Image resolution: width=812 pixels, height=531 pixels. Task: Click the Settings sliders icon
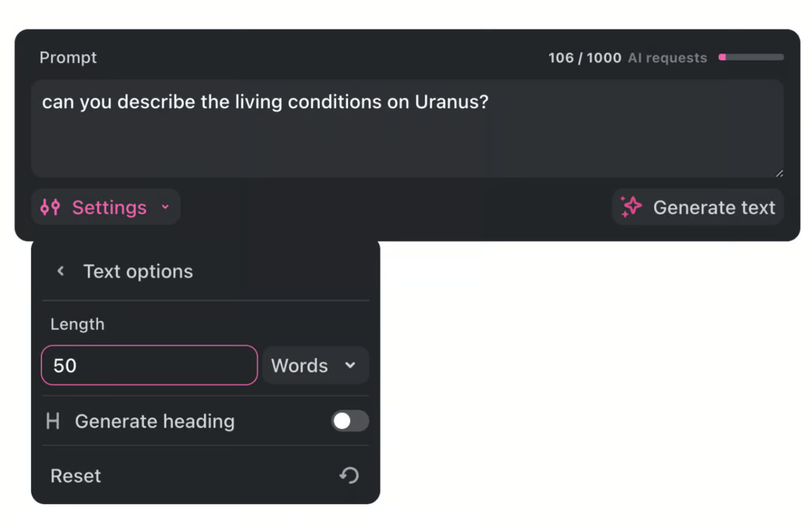(x=50, y=207)
